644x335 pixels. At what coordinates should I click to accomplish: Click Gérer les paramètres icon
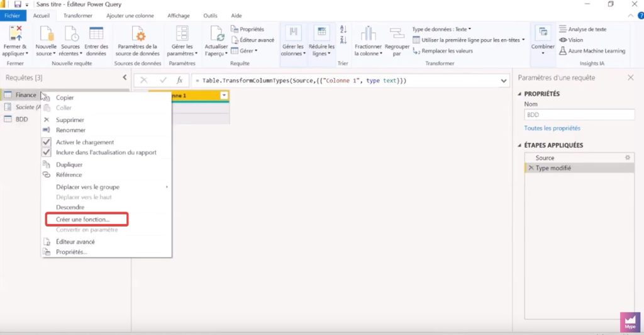click(x=182, y=33)
